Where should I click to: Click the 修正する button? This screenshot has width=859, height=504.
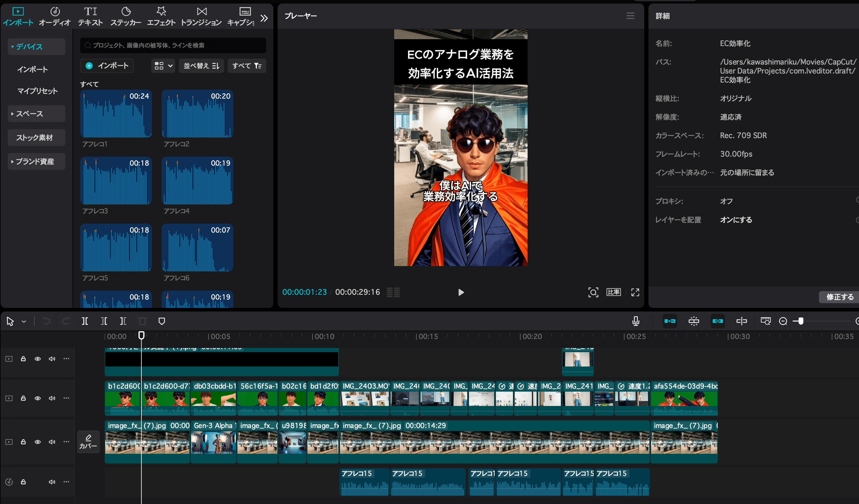(x=839, y=297)
